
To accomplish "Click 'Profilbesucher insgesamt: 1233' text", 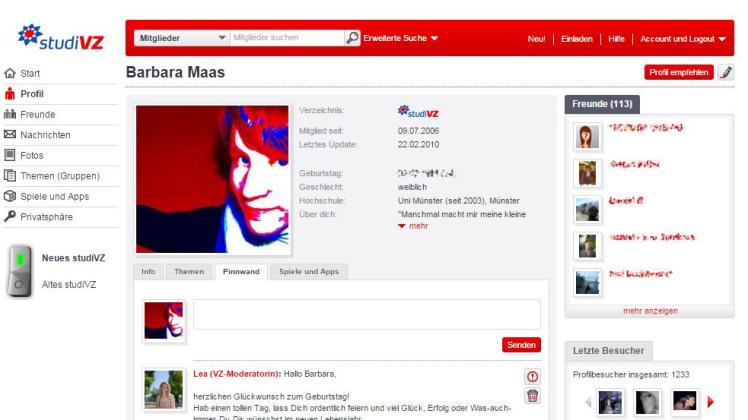I will pyautogui.click(x=631, y=375).
